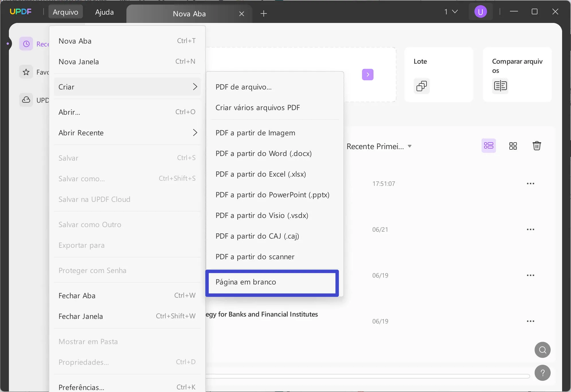Screen dimensions: 571x392
Task: Click the trash bin icon
Action: (x=537, y=146)
